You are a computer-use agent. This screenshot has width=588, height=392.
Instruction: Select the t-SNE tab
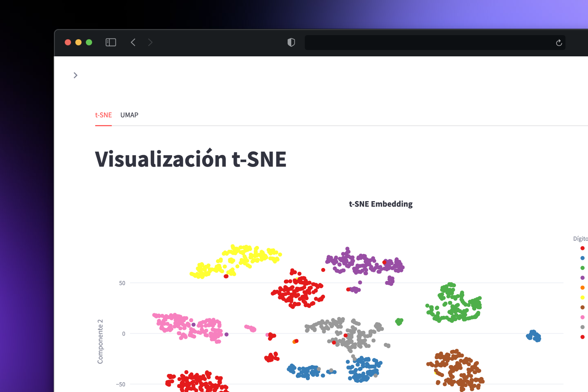104,115
